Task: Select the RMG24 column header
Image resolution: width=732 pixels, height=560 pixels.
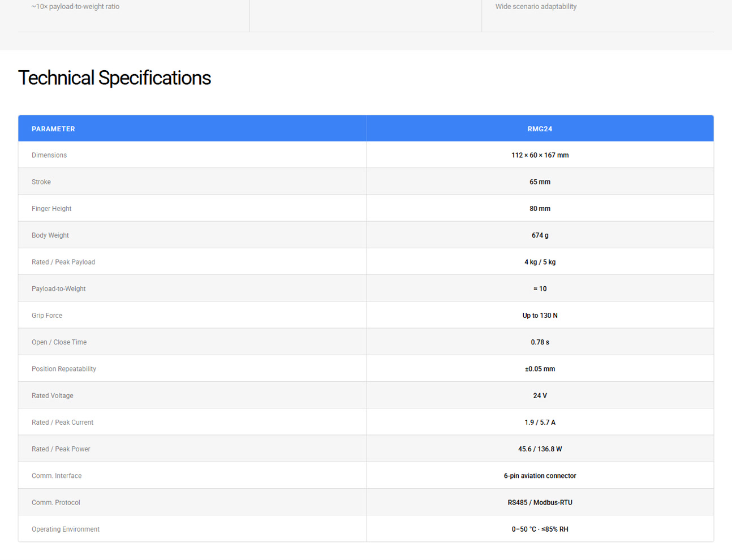Action: 540,129
